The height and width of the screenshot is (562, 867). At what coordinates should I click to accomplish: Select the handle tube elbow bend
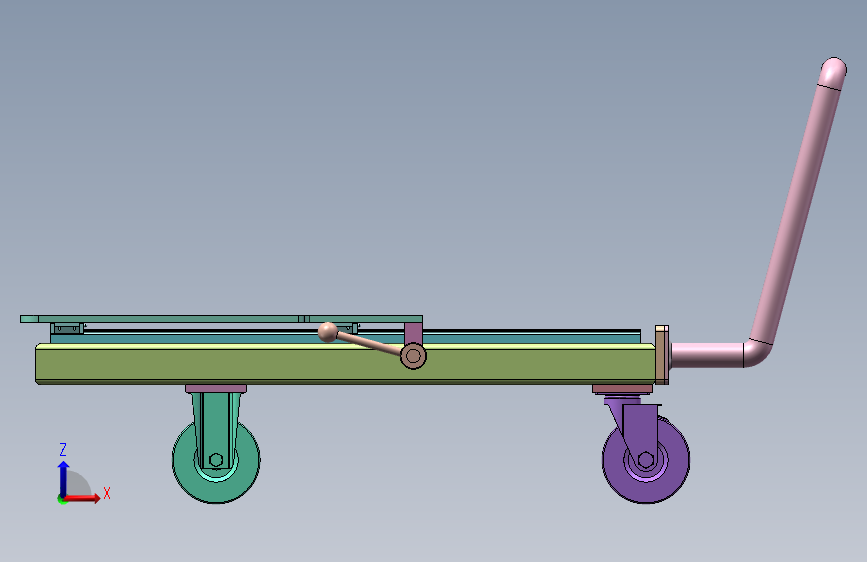click(x=756, y=352)
